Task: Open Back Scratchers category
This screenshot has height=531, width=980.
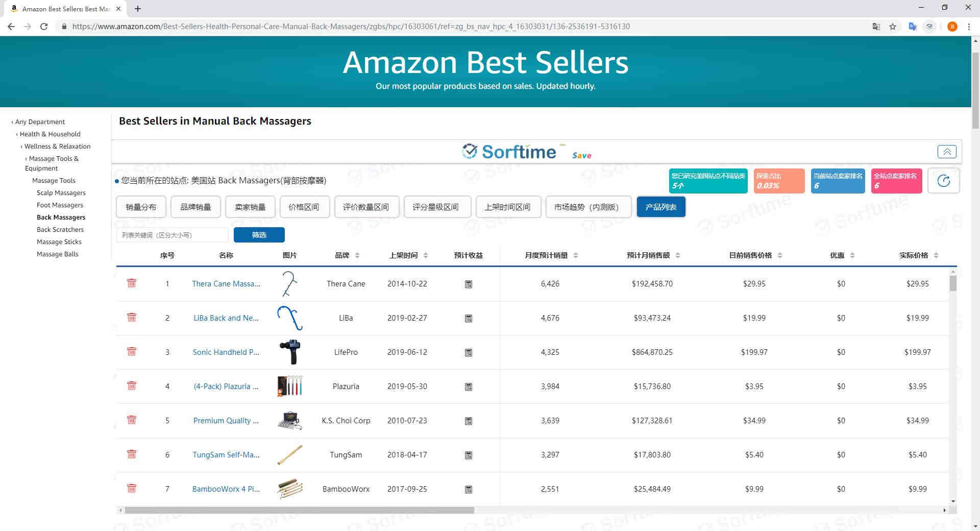Action: pos(60,229)
